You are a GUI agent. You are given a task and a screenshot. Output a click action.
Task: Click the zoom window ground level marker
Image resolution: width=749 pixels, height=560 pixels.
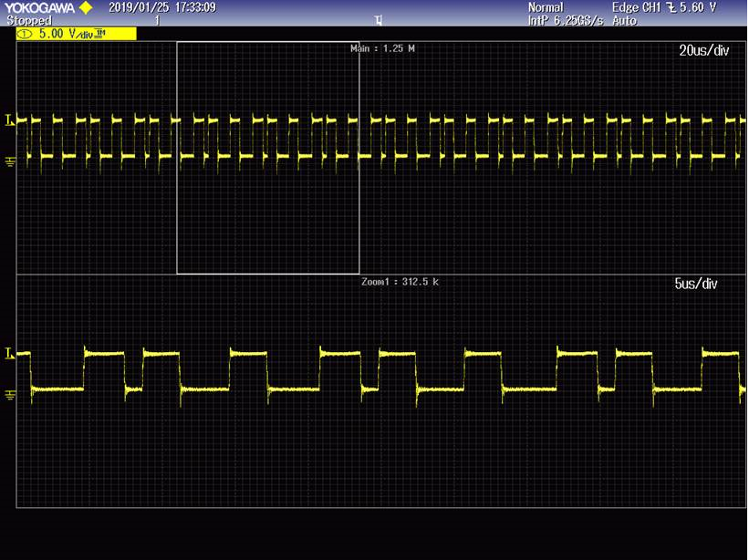pos(10,395)
